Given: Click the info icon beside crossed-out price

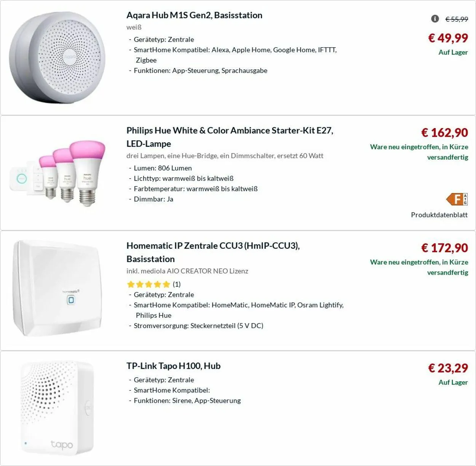Looking at the screenshot, I should (435, 19).
